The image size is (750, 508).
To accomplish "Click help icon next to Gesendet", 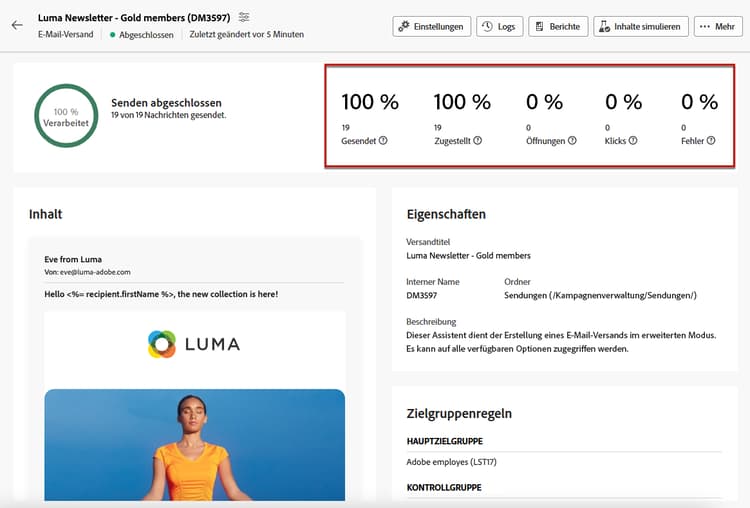I will (383, 141).
